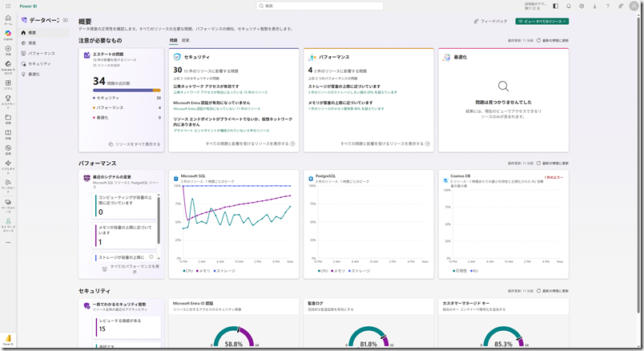Toggle RU legend in Cosmos DB chart
The width and height of the screenshot is (644, 351).
click(x=474, y=271)
